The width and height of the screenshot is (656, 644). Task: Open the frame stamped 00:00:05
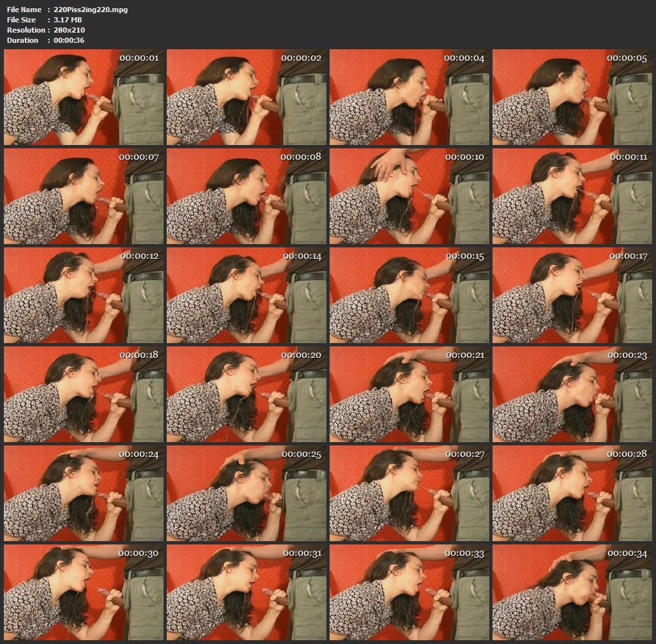[x=572, y=97]
